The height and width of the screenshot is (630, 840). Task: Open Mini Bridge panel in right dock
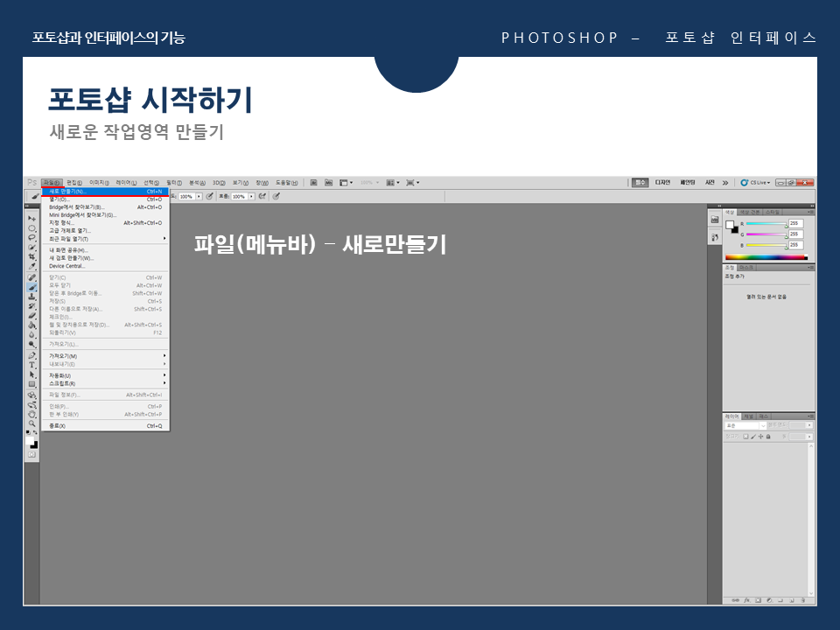715,220
